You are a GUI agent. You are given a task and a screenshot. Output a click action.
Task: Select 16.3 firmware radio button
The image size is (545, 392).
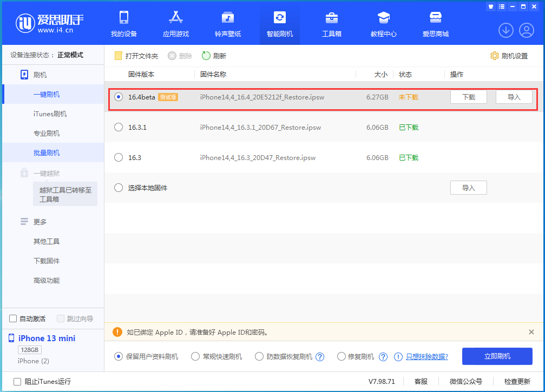119,157
